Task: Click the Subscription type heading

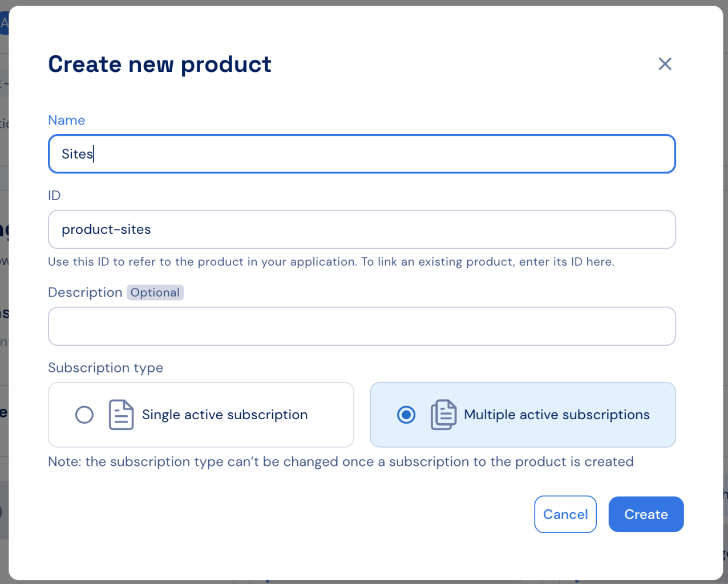Action: point(106,368)
